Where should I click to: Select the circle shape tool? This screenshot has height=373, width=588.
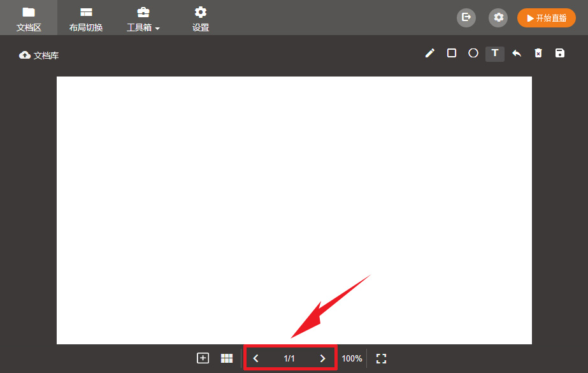473,54
